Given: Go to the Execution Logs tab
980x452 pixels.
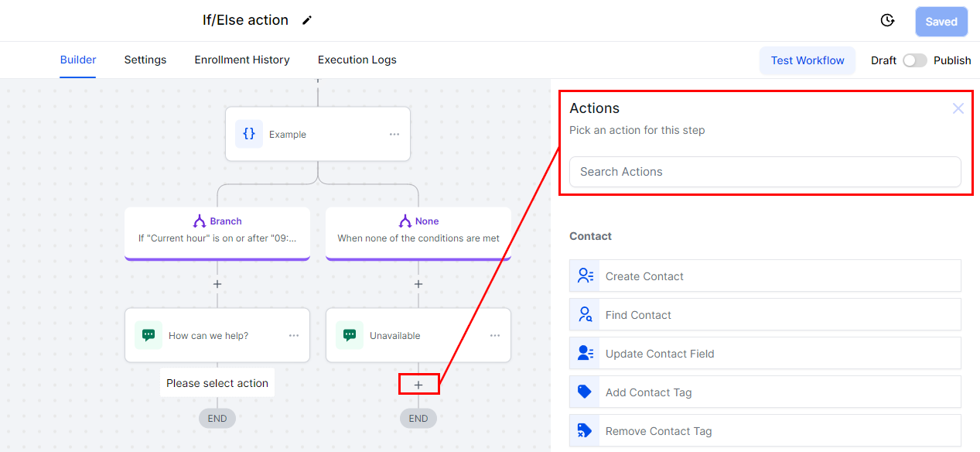Looking at the screenshot, I should click(x=357, y=60).
